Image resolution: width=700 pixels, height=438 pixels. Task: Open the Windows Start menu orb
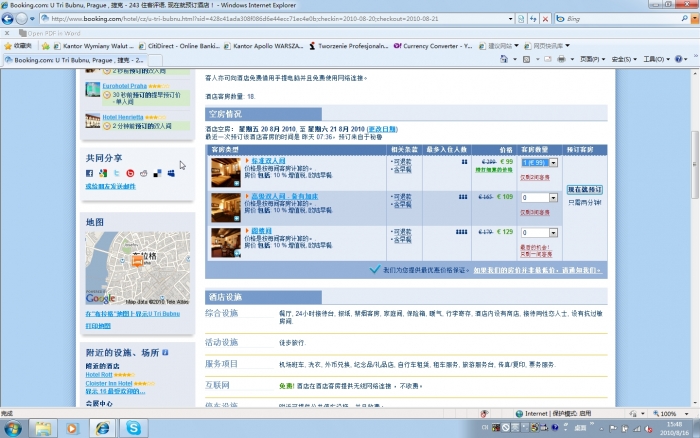point(12,427)
